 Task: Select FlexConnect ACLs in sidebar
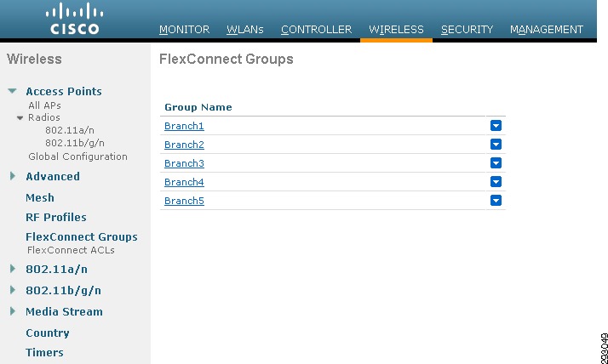(x=71, y=250)
